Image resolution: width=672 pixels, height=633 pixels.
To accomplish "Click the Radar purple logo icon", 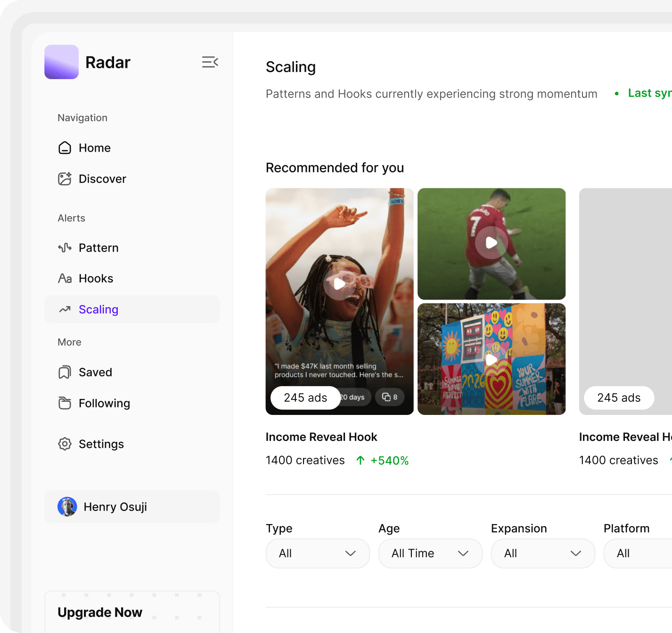I will (x=61, y=62).
